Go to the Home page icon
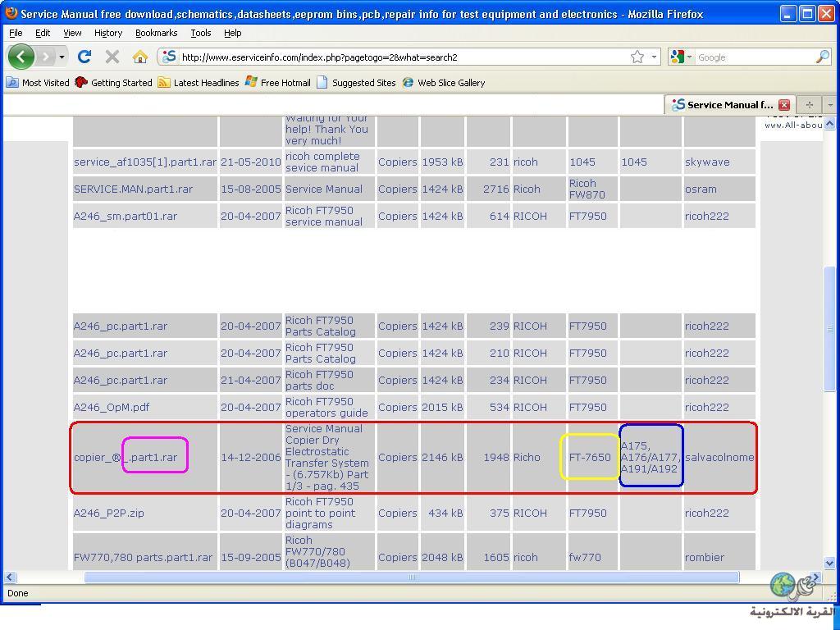 (139, 57)
